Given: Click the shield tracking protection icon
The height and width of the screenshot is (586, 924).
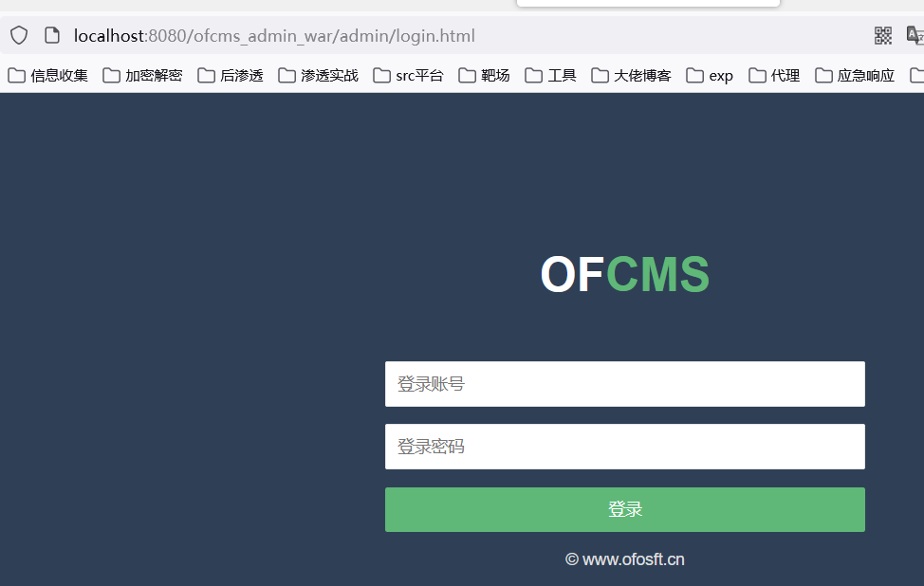Looking at the screenshot, I should (x=19, y=35).
